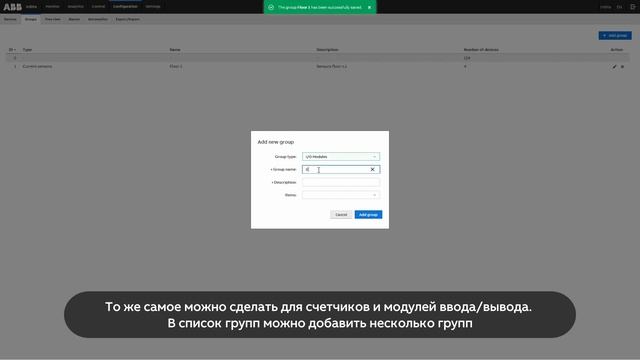Dismiss the green group saved notification
Image resolution: width=640 pixels, height=360 pixels.
click(369, 7)
